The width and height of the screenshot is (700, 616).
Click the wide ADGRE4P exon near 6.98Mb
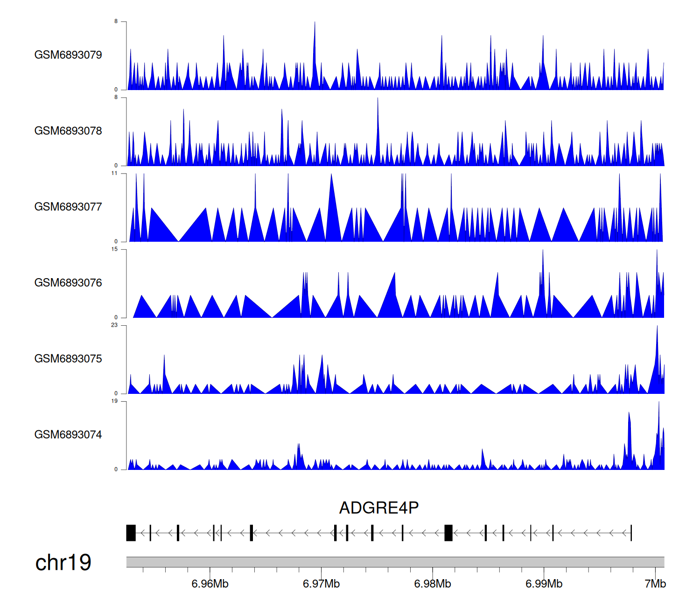448,533
